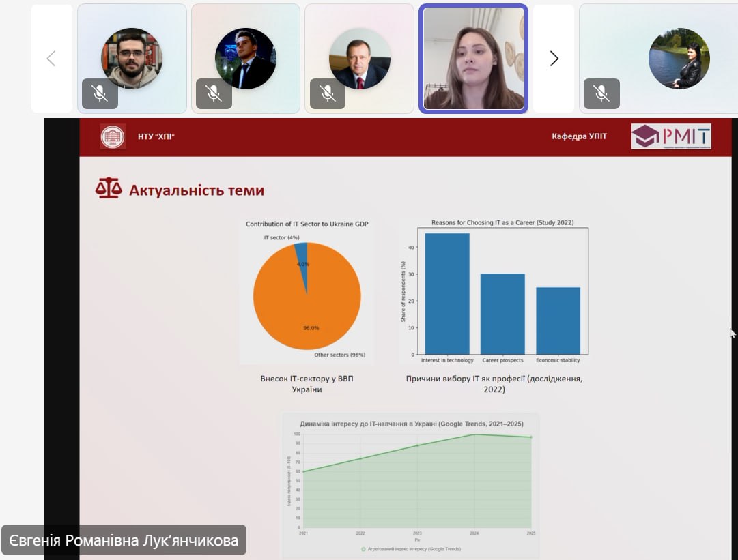Click muted mic icon on bearded man's tile
Viewport: 738px width, 560px height.
click(100, 93)
